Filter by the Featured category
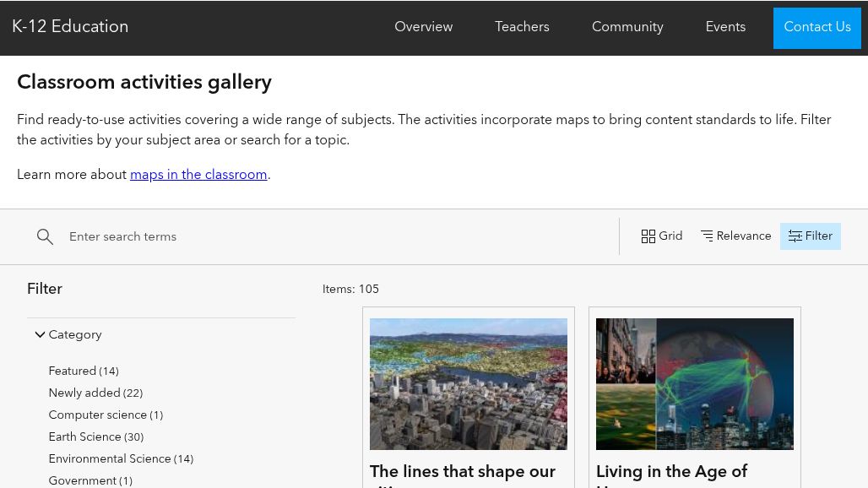The image size is (868, 488). (x=83, y=371)
